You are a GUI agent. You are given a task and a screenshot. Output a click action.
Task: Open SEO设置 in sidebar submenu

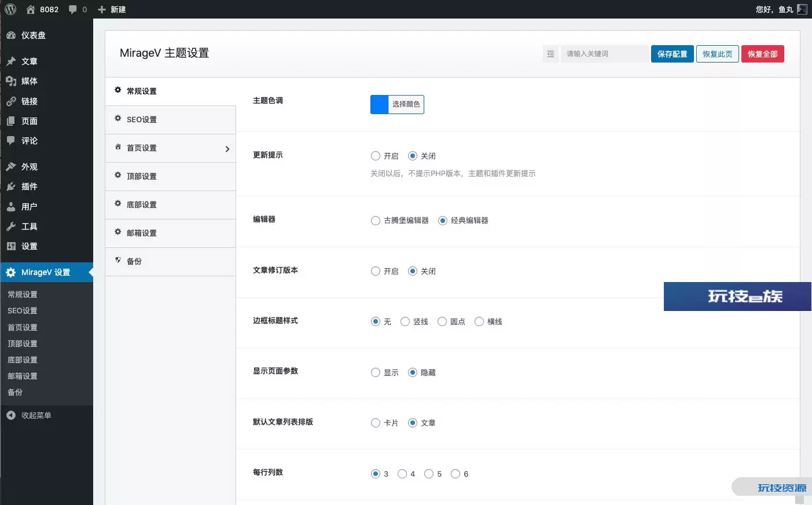(23, 311)
